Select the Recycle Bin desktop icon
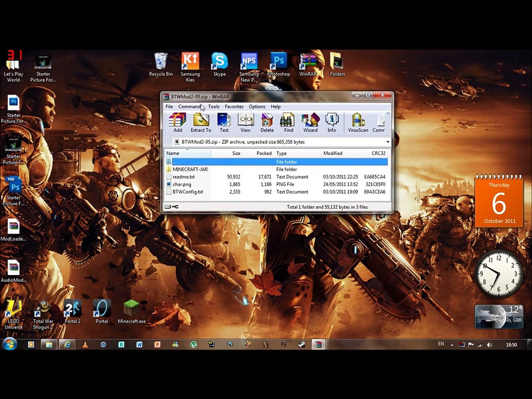 (x=161, y=65)
